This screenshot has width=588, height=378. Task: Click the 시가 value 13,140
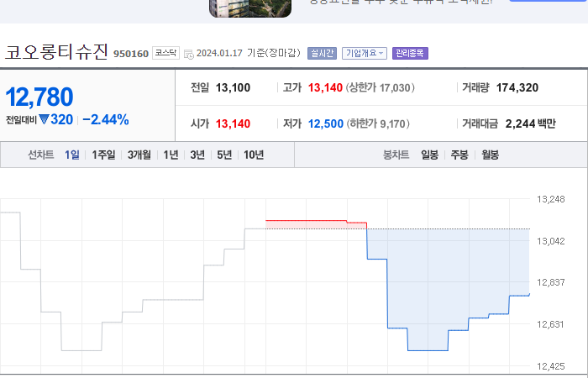tap(233, 123)
